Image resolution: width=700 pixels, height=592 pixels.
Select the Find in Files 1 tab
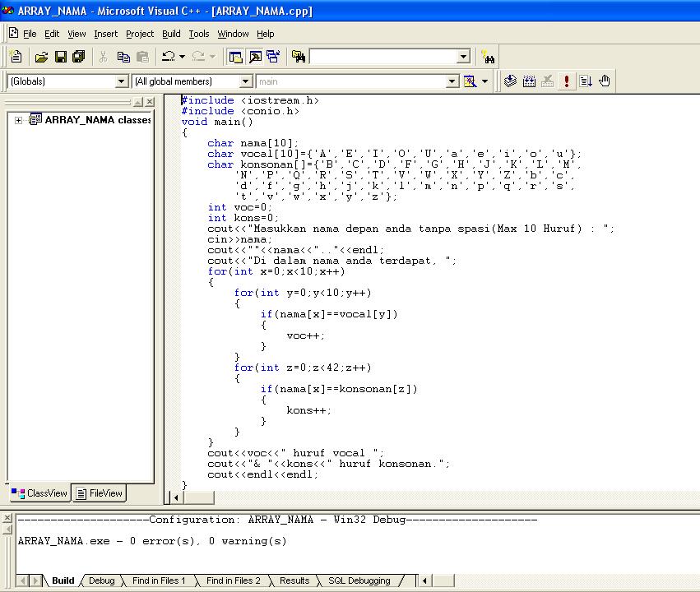pos(158,580)
